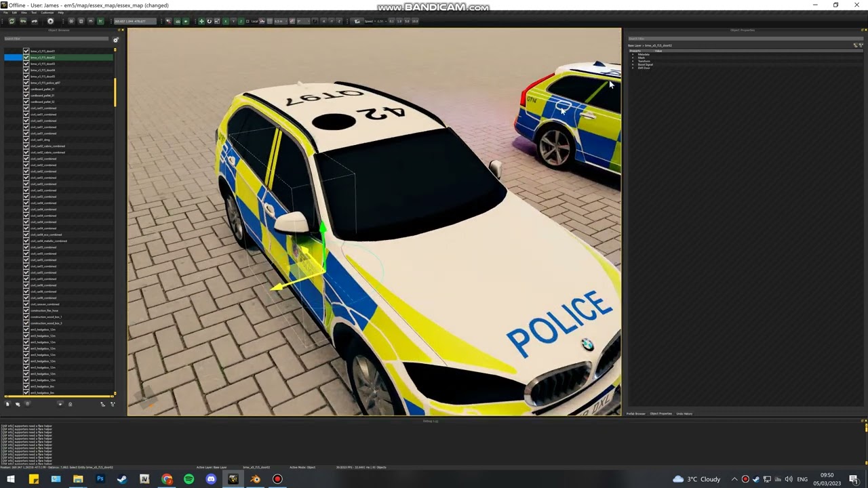Click the Object Browser search filter field

(56, 39)
